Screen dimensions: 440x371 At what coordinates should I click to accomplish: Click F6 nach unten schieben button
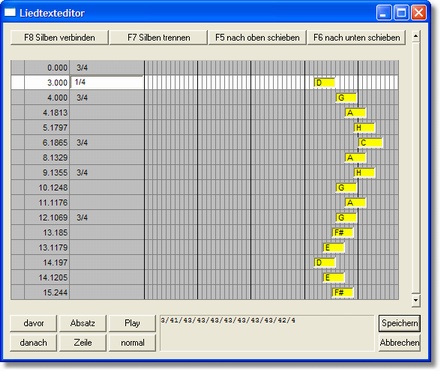[x=356, y=37]
